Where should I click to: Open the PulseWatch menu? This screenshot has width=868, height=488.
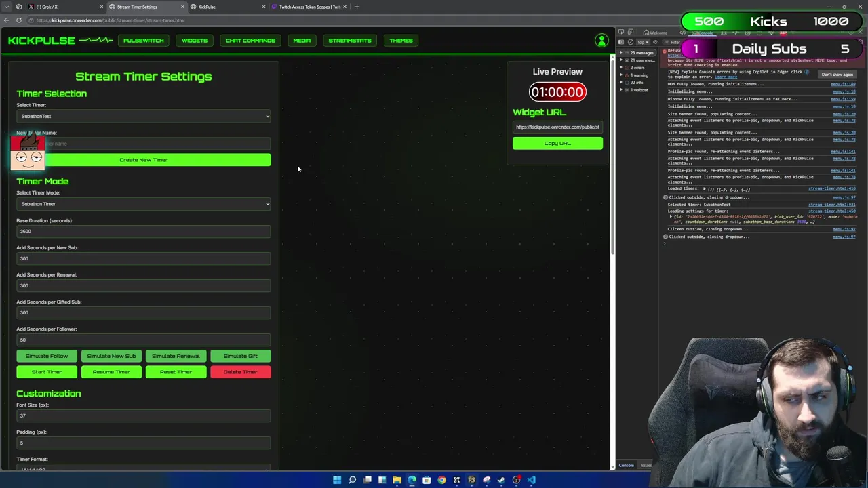point(143,41)
